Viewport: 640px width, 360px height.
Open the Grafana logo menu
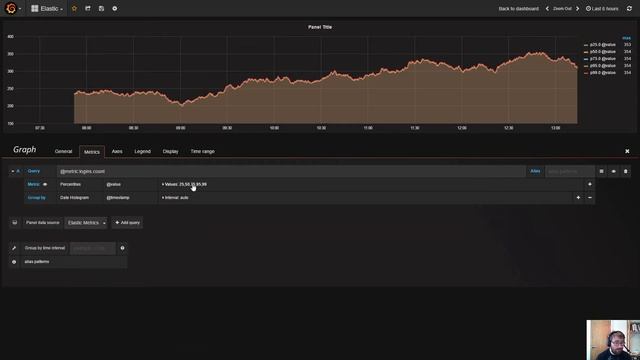coord(12,8)
